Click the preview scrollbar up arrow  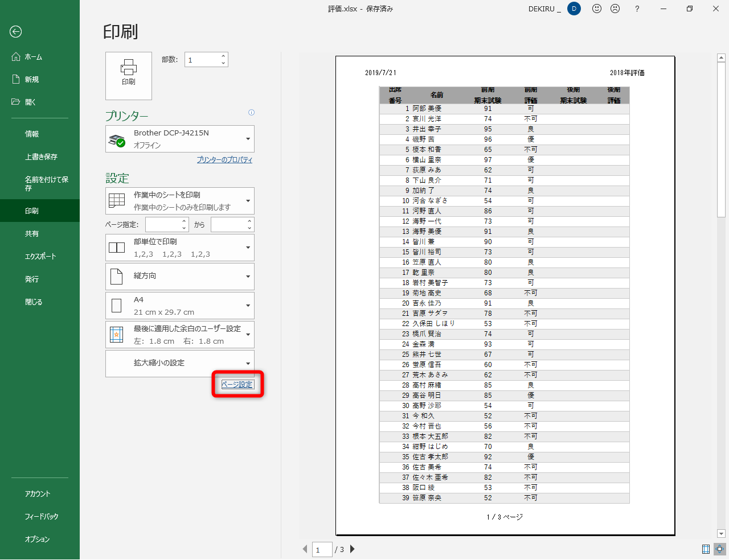coord(721,57)
